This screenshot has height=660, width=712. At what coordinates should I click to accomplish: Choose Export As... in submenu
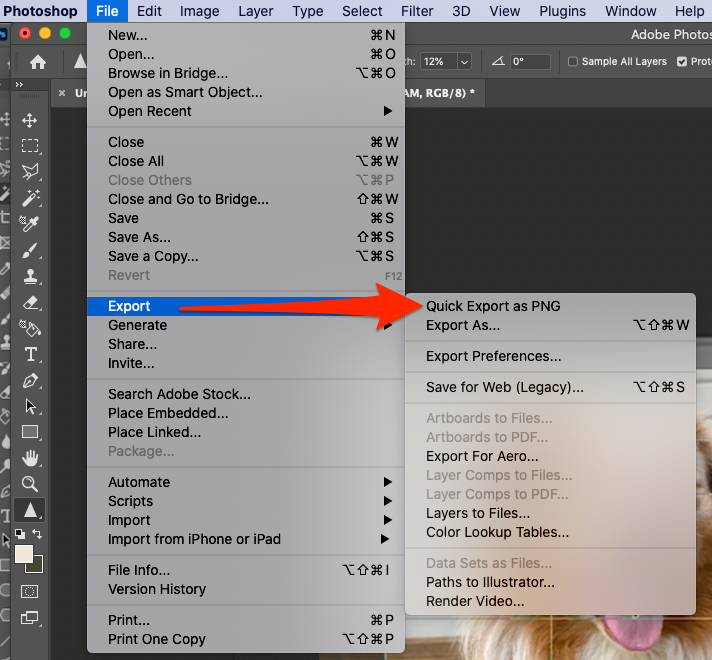[550, 325]
